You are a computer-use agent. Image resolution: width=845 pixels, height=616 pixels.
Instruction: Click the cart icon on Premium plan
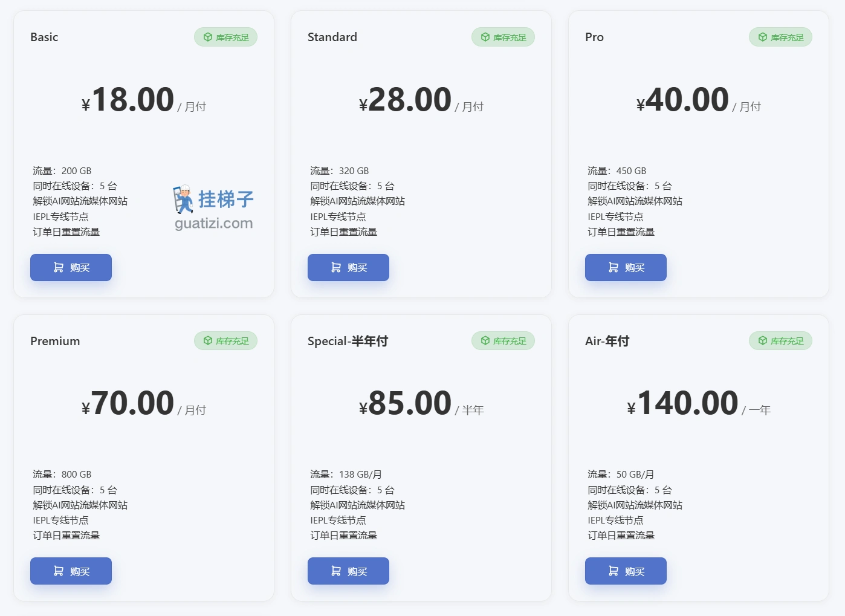(x=59, y=571)
